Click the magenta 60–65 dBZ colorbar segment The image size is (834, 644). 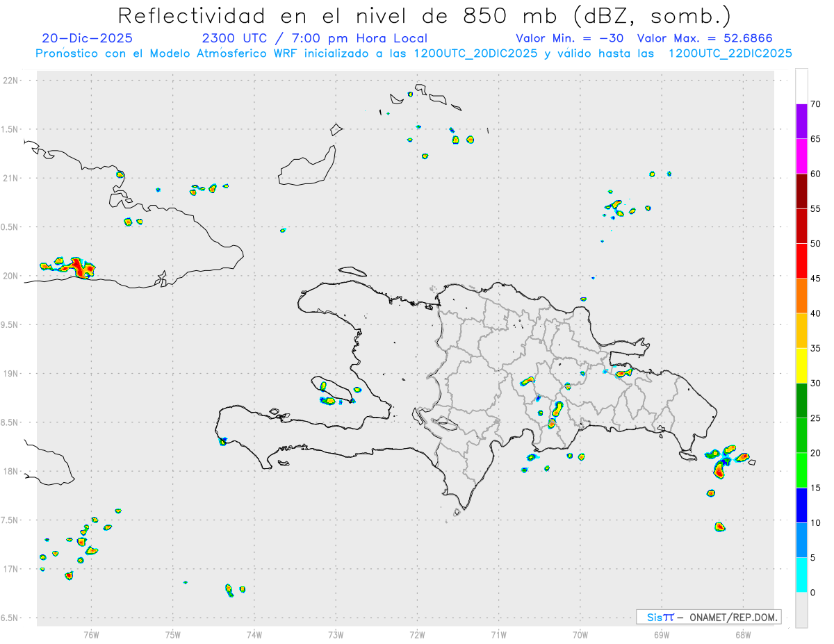pyautogui.click(x=801, y=156)
